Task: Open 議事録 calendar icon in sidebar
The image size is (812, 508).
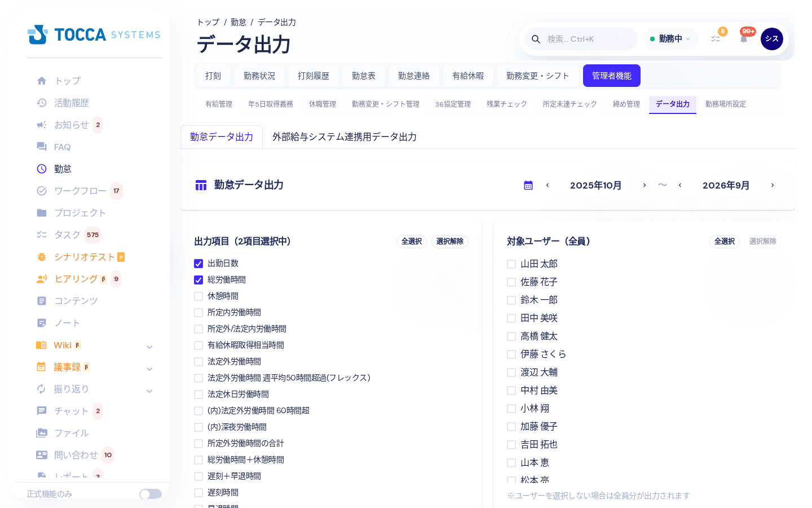Action: pyautogui.click(x=42, y=367)
